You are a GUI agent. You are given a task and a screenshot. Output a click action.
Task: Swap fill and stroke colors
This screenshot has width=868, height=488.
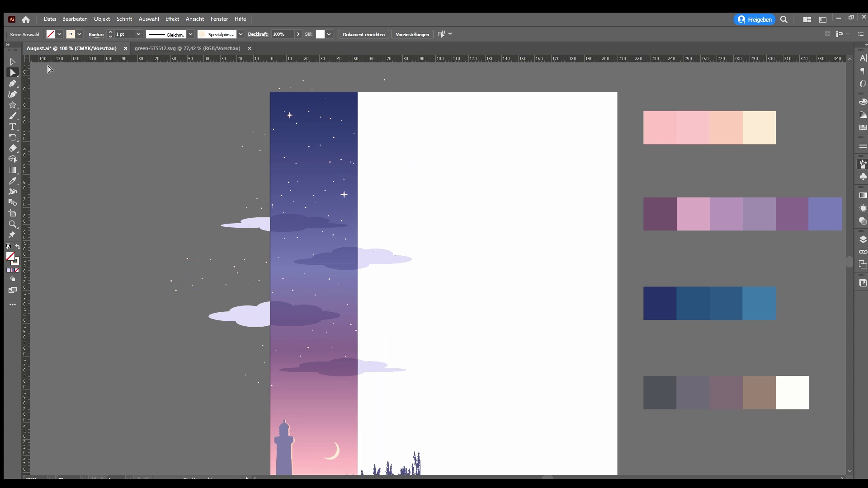17,246
